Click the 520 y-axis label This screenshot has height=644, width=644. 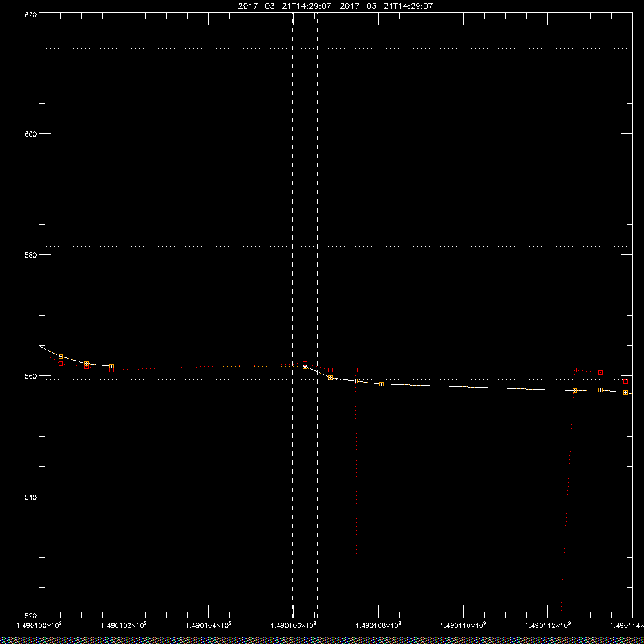click(31, 616)
